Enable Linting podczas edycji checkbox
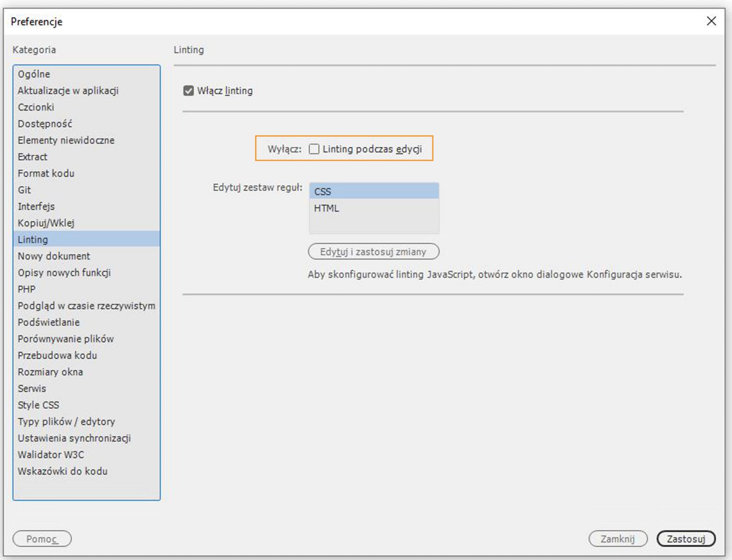The width and height of the screenshot is (732, 560). [x=314, y=149]
